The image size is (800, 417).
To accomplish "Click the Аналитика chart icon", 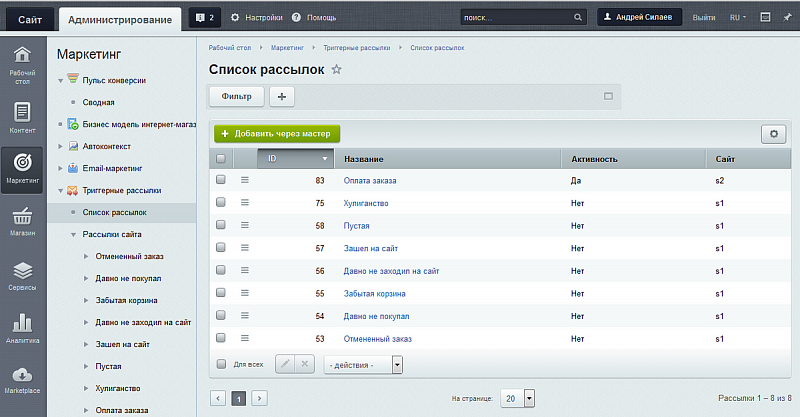I will [22, 324].
